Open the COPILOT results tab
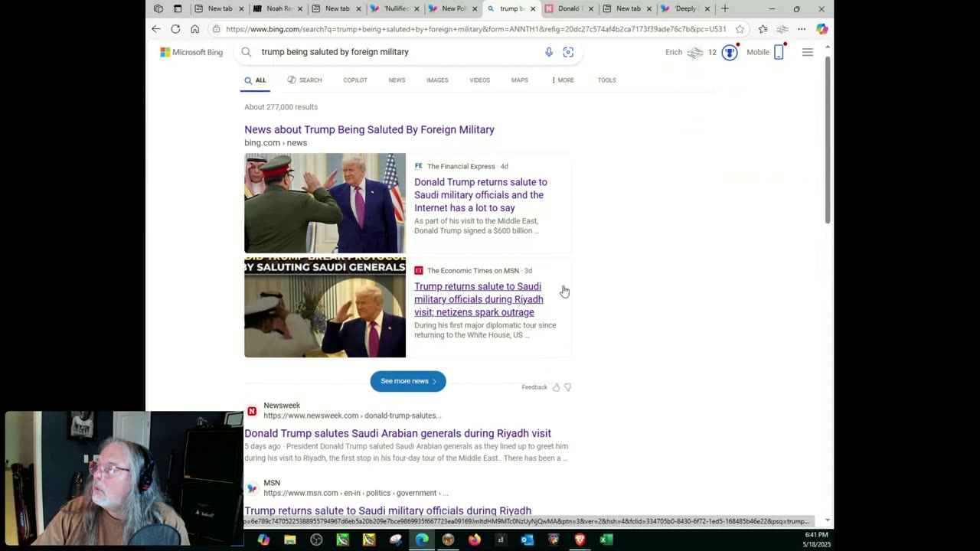Image resolution: width=980 pixels, height=551 pixels. pos(355,80)
